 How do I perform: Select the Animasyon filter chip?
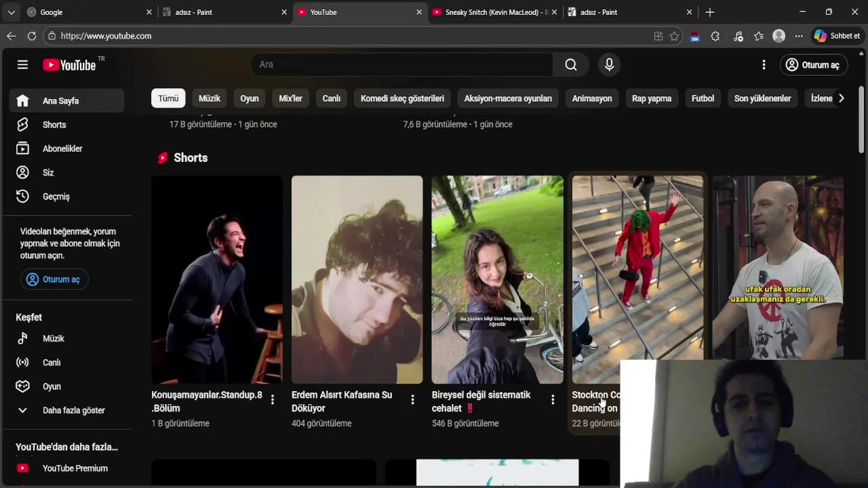592,98
